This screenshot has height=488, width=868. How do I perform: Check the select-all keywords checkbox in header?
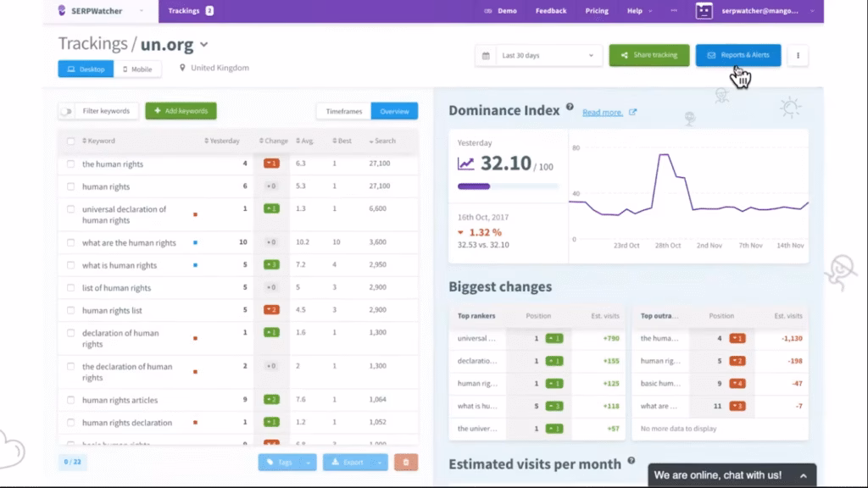[72, 141]
